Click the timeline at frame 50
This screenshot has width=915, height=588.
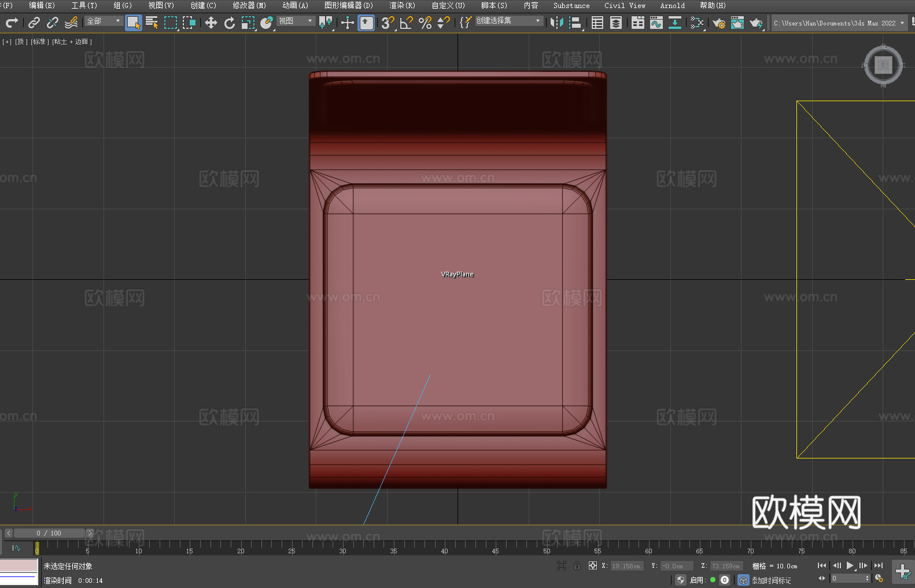[547, 548]
